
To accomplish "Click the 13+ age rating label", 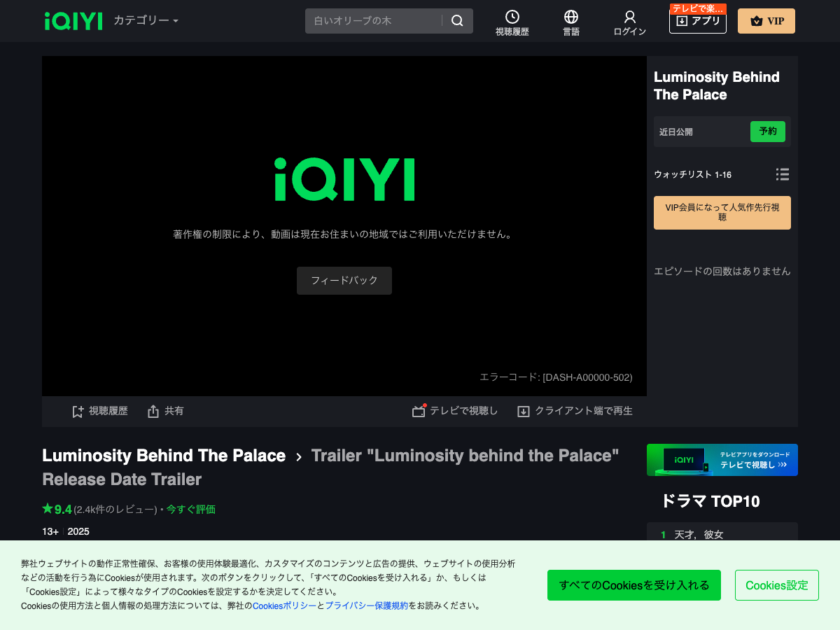I will (x=50, y=531).
